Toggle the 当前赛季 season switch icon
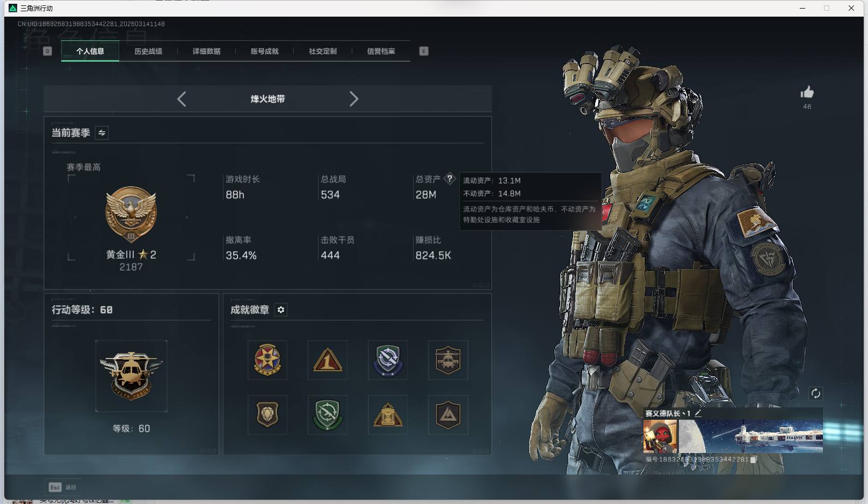Screen dimensions: 868x504 pyautogui.click(x=102, y=133)
